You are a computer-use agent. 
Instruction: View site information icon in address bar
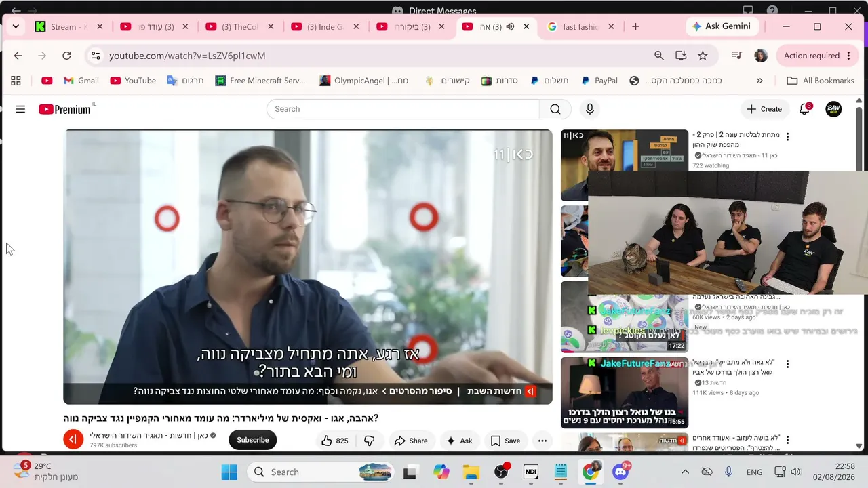(x=96, y=56)
